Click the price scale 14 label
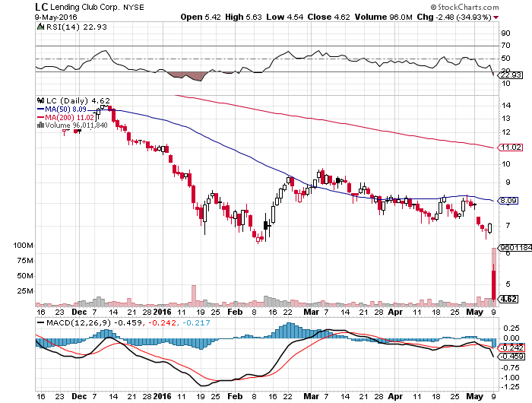Image resolution: width=532 pixels, height=403 pixels. click(506, 105)
